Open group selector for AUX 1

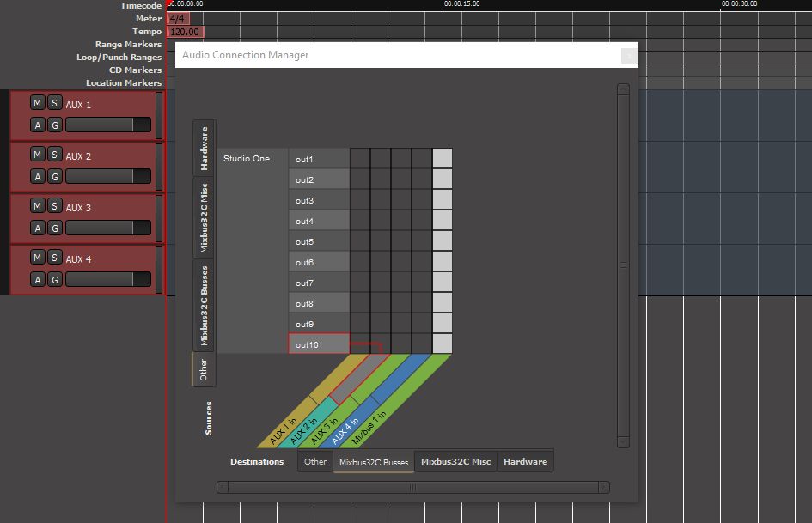(x=54, y=125)
